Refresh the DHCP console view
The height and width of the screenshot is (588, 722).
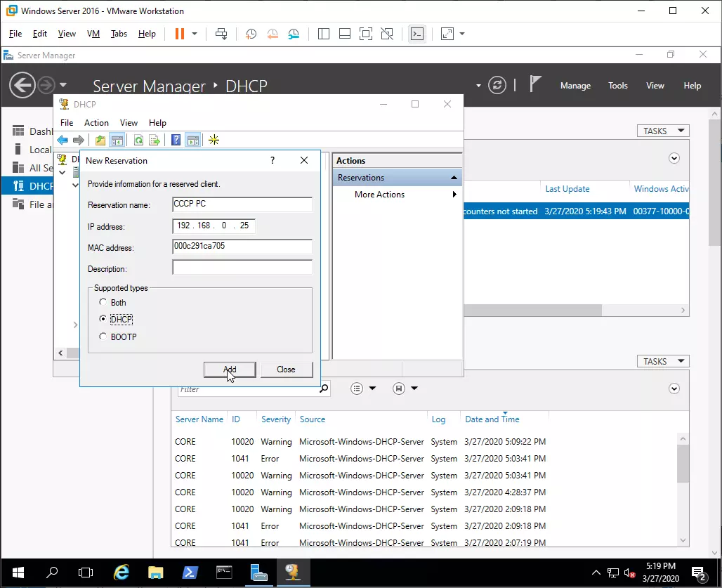138,140
